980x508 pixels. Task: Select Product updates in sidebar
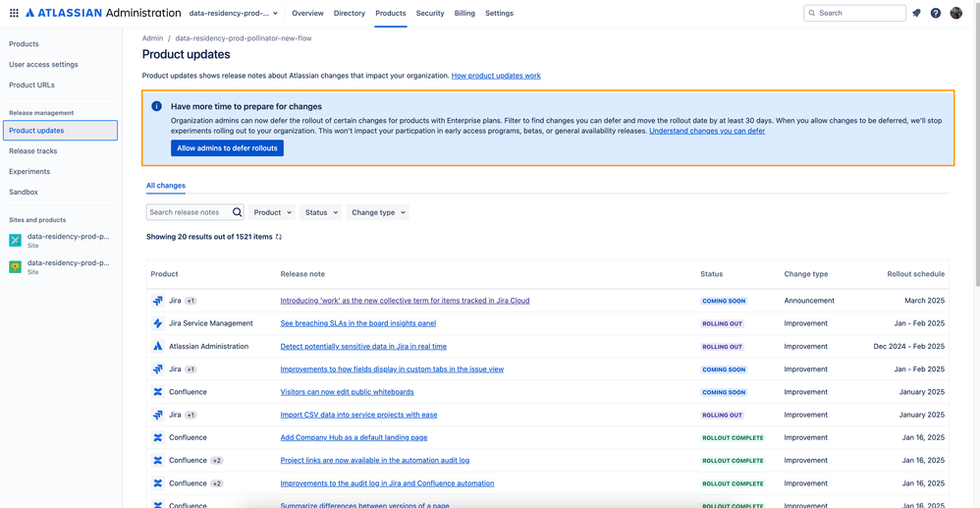[60, 131]
